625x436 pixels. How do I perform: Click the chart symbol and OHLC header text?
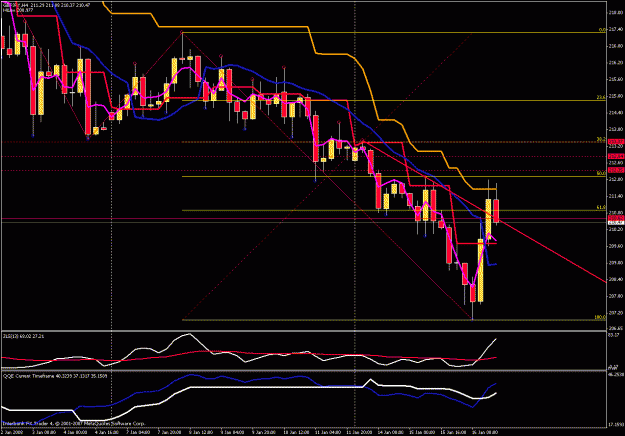[46, 5]
